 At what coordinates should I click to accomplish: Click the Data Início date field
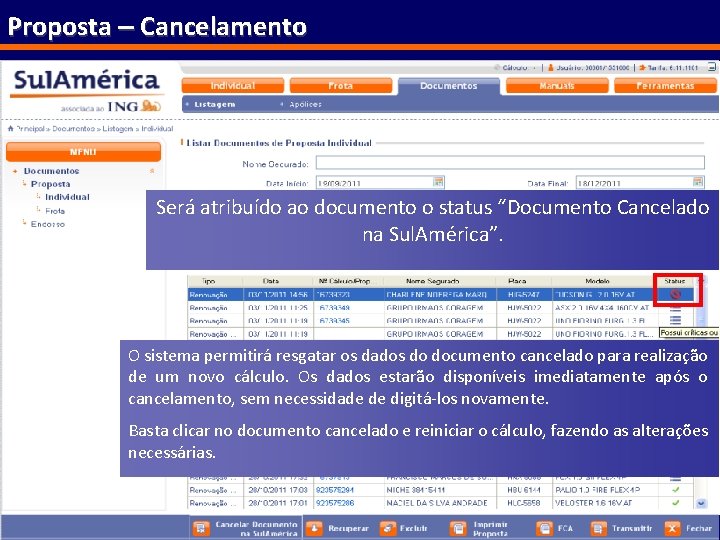[x=374, y=183]
